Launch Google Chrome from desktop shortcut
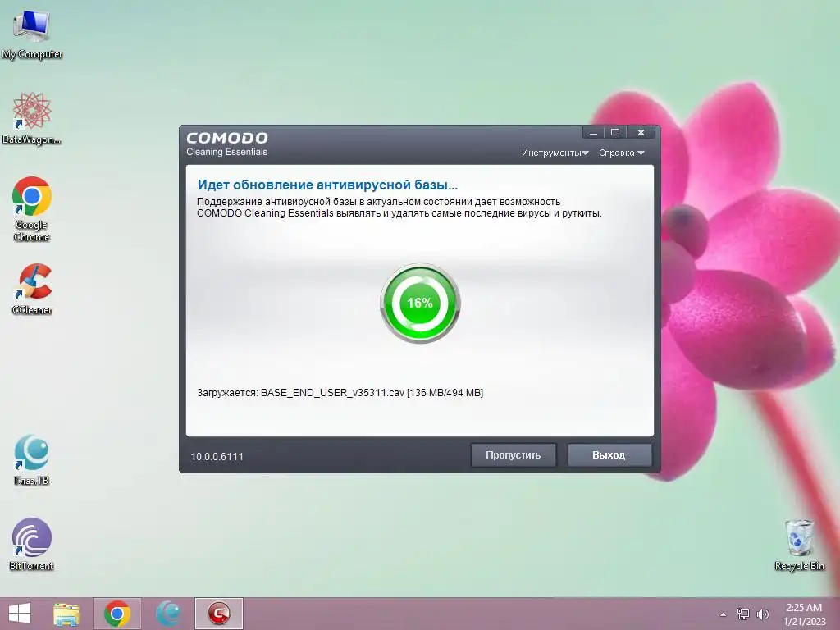The height and width of the screenshot is (630, 840). pos(32,209)
